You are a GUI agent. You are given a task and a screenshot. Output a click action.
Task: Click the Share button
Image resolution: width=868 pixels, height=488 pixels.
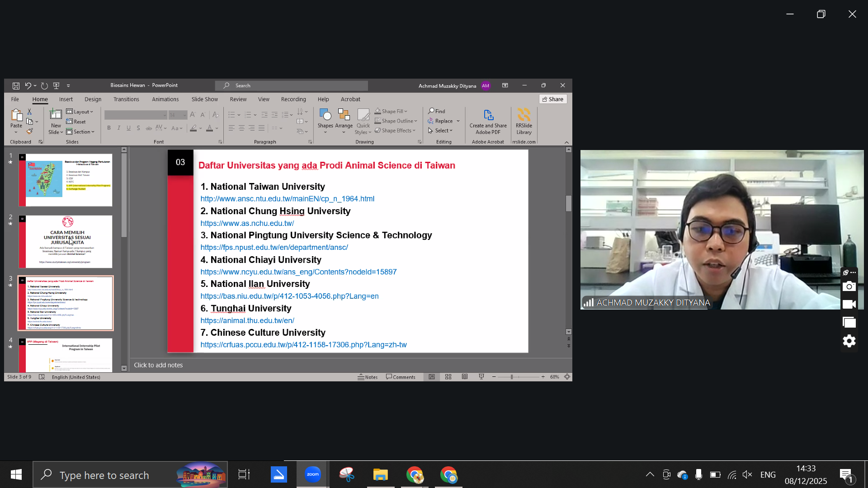coord(552,99)
